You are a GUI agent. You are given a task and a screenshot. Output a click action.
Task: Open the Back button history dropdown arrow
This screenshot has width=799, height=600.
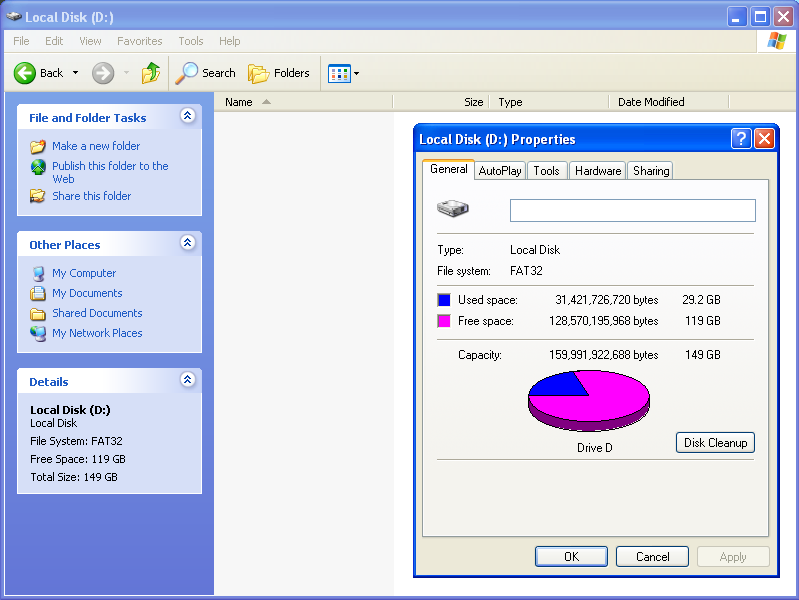point(75,73)
